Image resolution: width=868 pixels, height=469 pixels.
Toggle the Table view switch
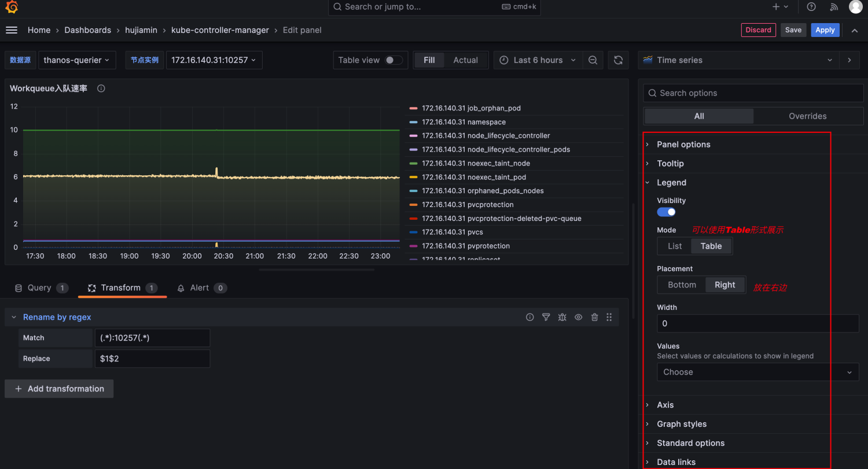[x=393, y=60]
